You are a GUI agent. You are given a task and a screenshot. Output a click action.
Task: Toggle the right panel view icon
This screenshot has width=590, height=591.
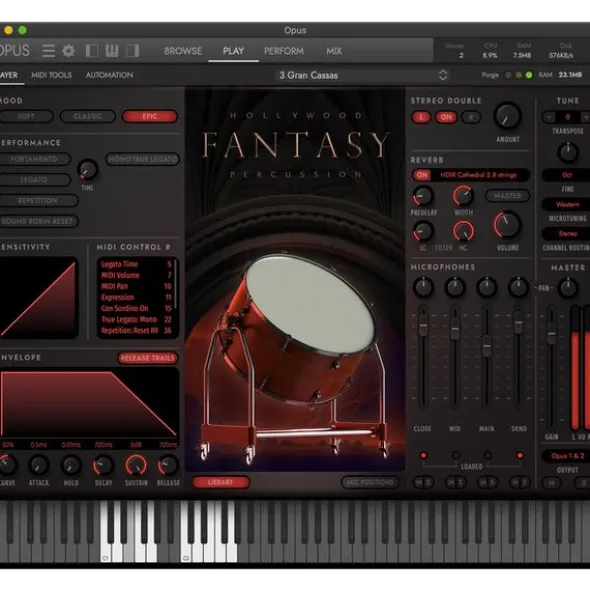click(x=132, y=51)
